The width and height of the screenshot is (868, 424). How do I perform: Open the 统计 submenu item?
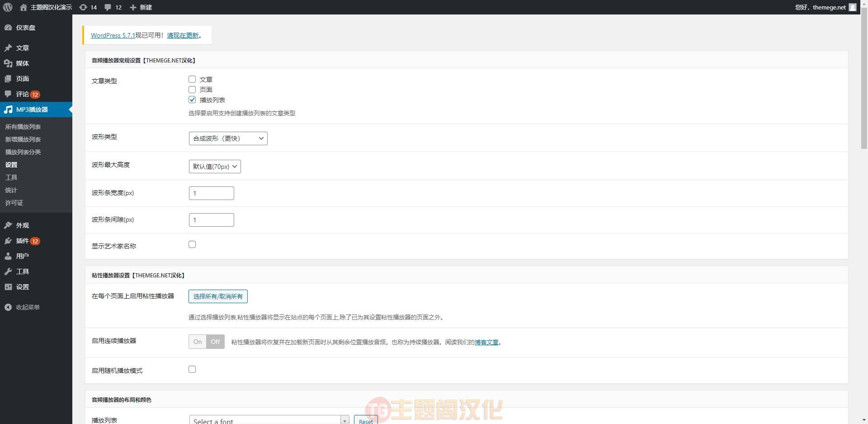(11, 190)
